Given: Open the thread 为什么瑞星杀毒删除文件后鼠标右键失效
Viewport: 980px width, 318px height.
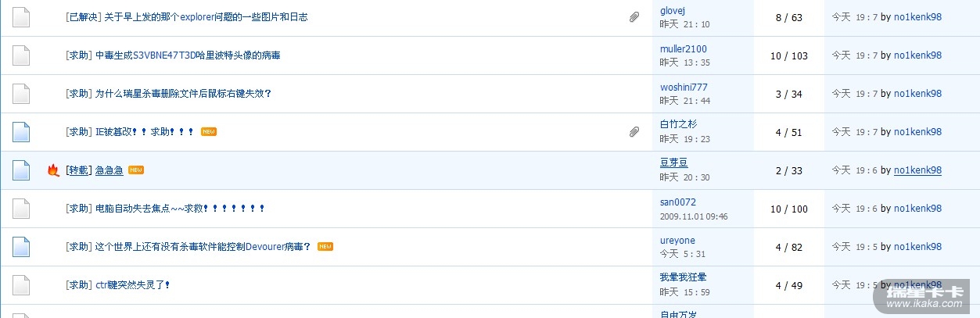Looking at the screenshot, I should pos(183,94).
